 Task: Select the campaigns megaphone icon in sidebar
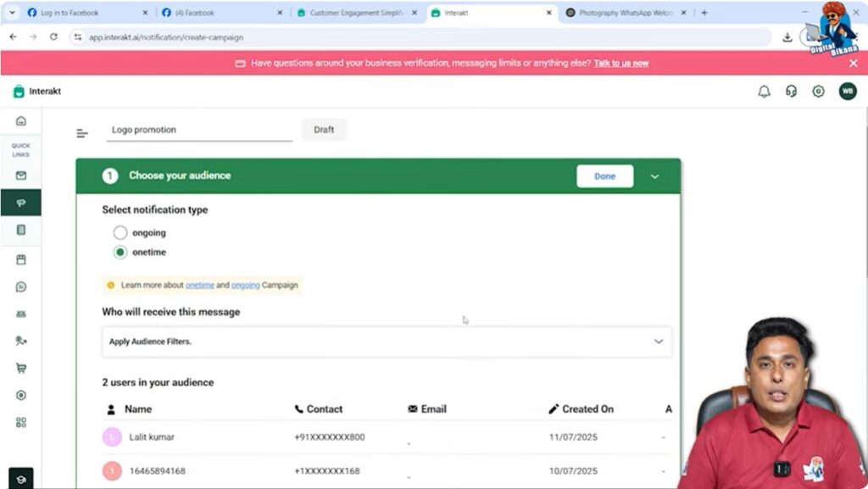21,203
